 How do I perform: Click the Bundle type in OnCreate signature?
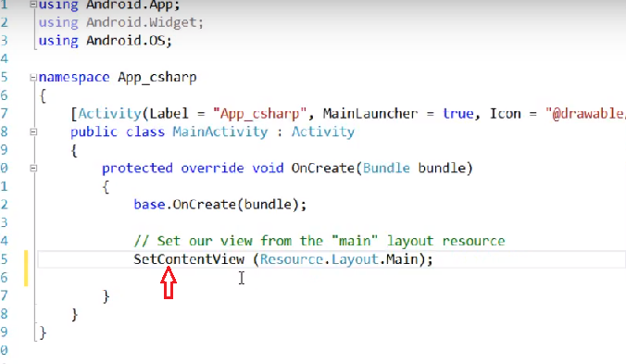pyautogui.click(x=386, y=168)
